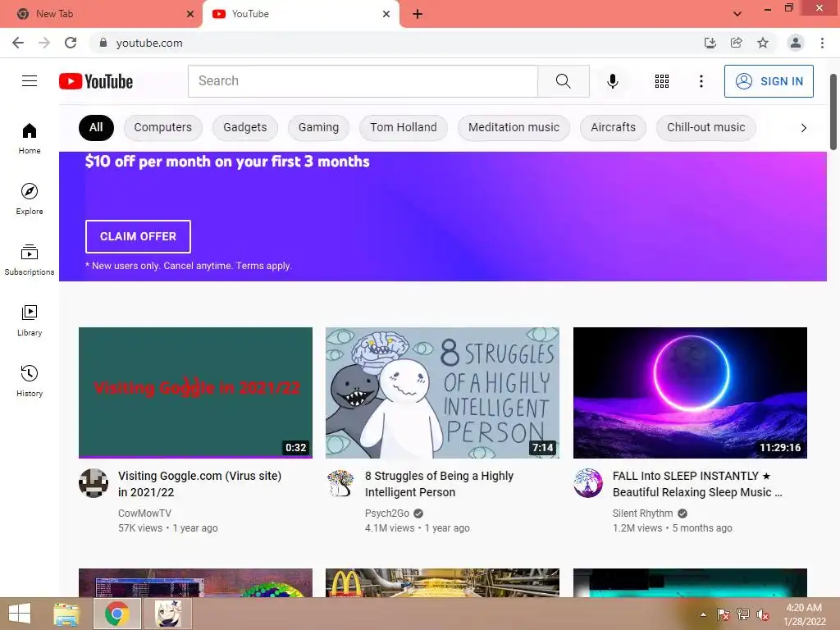The height and width of the screenshot is (630, 840).
Task: Open the McDonald's video thumbnail
Action: (442, 583)
